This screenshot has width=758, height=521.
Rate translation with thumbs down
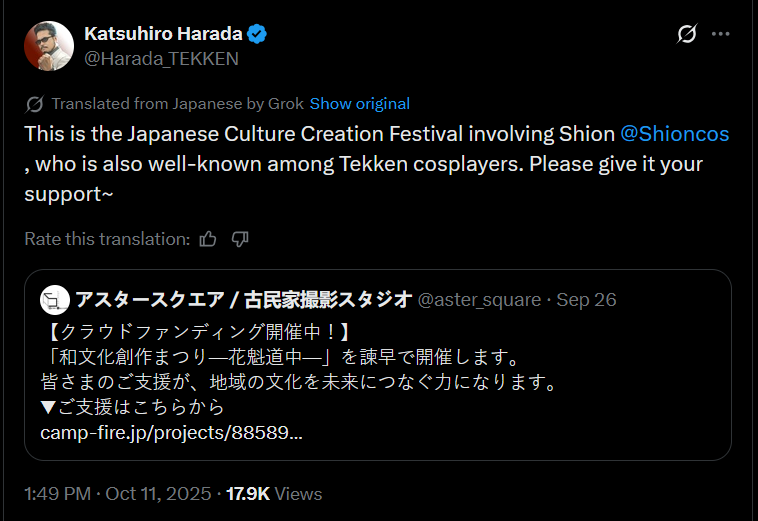coord(240,239)
